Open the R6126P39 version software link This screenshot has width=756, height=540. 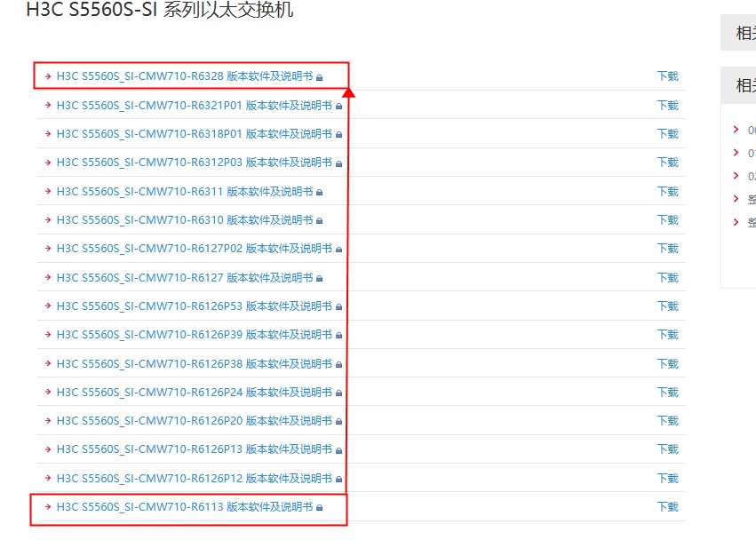195,335
